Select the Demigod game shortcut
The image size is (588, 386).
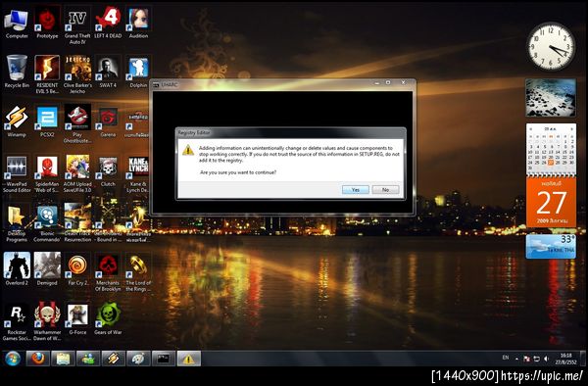click(x=47, y=269)
